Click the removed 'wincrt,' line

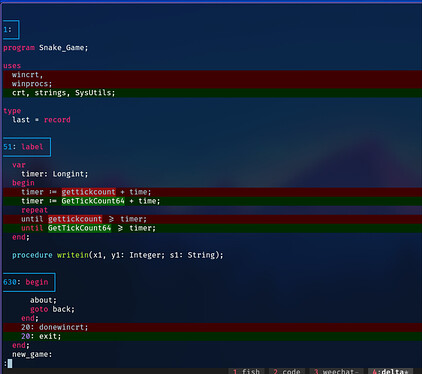[x=212, y=75]
